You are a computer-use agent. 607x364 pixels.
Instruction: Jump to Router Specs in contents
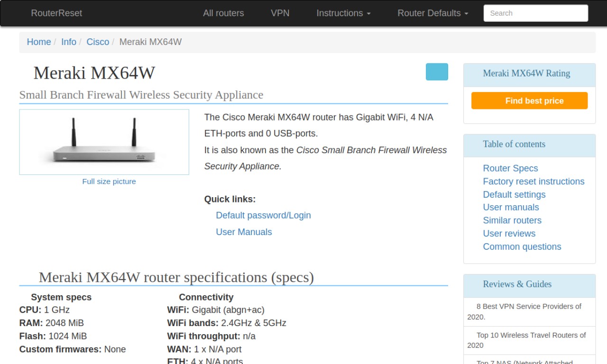tap(510, 168)
